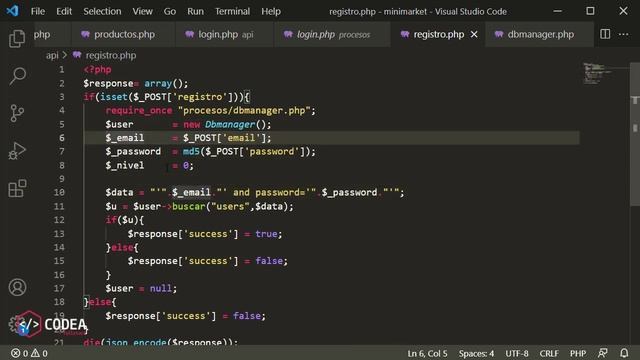Open the Explorer view in the activity bar
The image size is (640, 360).
17,39
